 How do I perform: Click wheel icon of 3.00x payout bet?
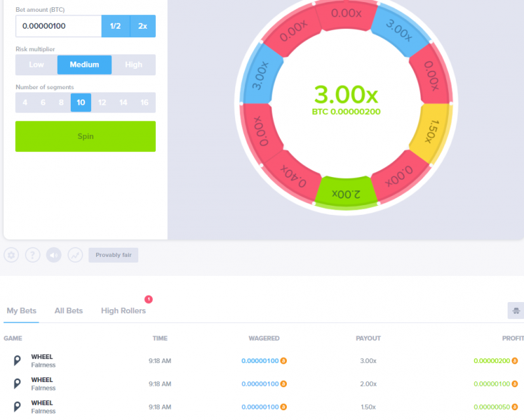[x=17, y=360]
